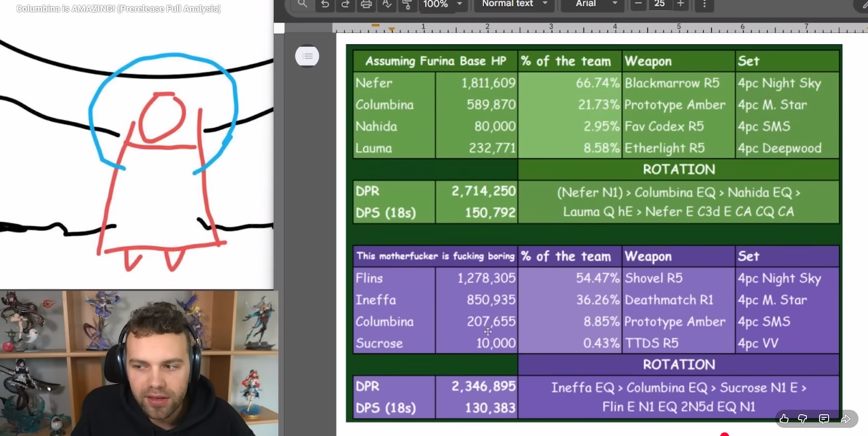868x436 pixels.
Task: Select the 'Lauma' name cell
Action: click(x=394, y=148)
